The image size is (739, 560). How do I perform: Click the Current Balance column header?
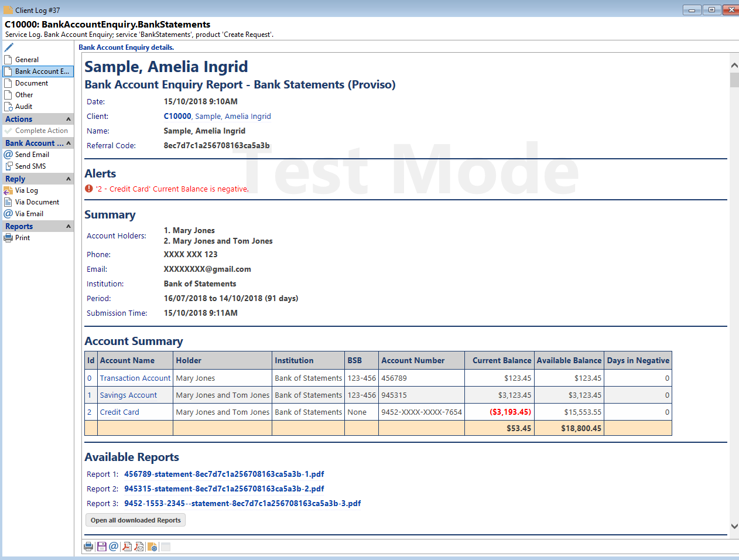499,360
